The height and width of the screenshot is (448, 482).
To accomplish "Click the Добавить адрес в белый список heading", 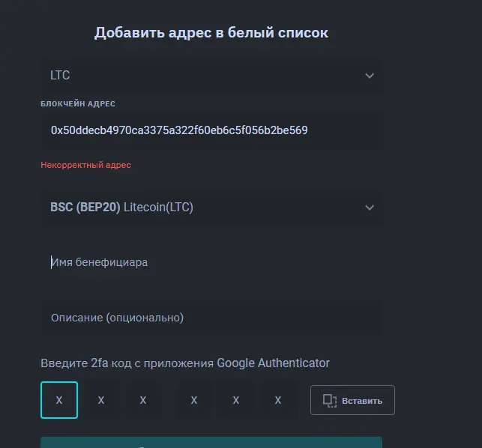I will pyautogui.click(x=211, y=32).
